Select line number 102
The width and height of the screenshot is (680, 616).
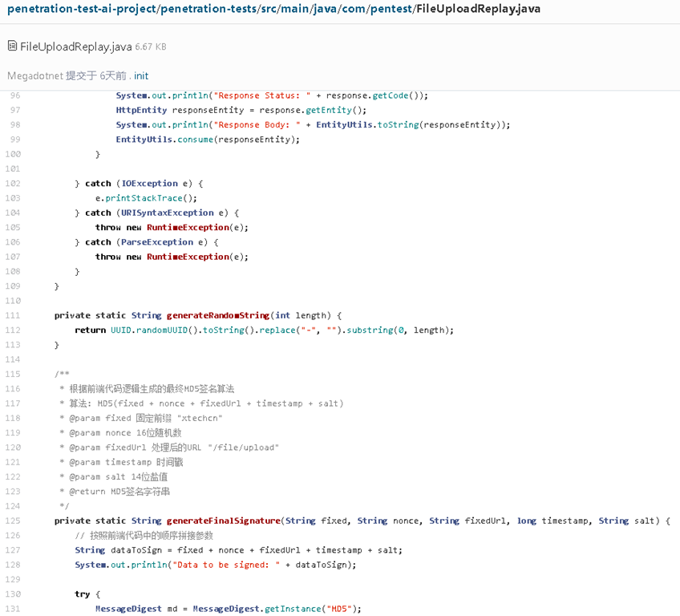tap(13, 184)
